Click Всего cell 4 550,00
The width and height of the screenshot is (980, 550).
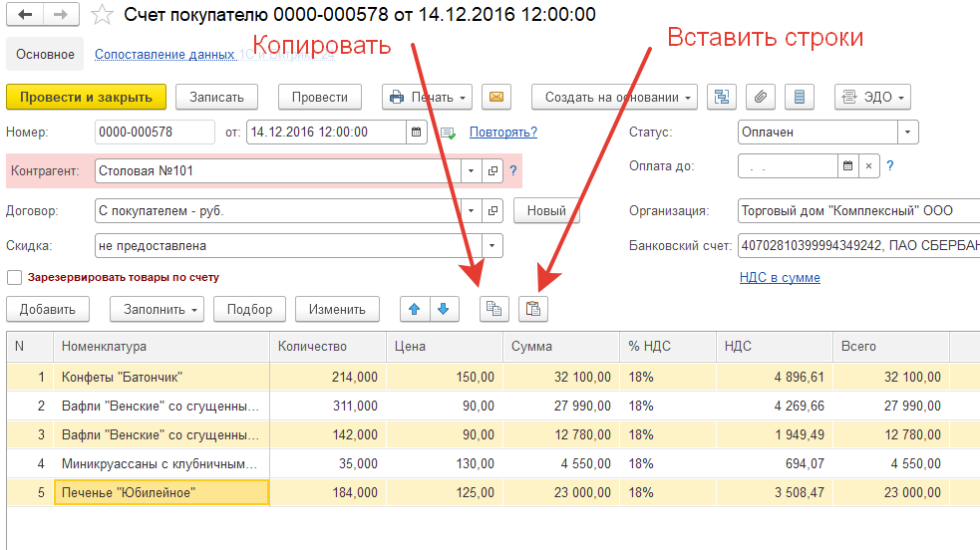(891, 464)
